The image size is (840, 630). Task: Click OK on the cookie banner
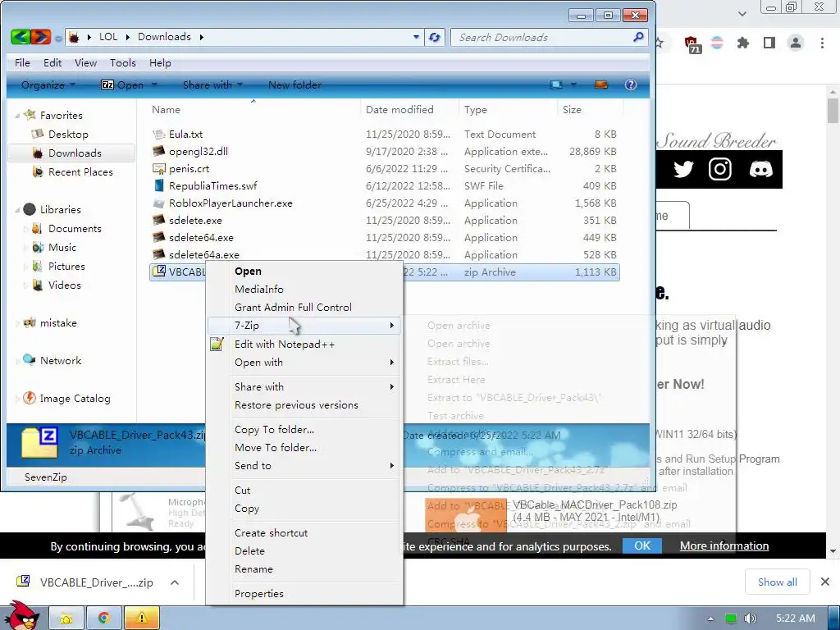click(x=641, y=546)
